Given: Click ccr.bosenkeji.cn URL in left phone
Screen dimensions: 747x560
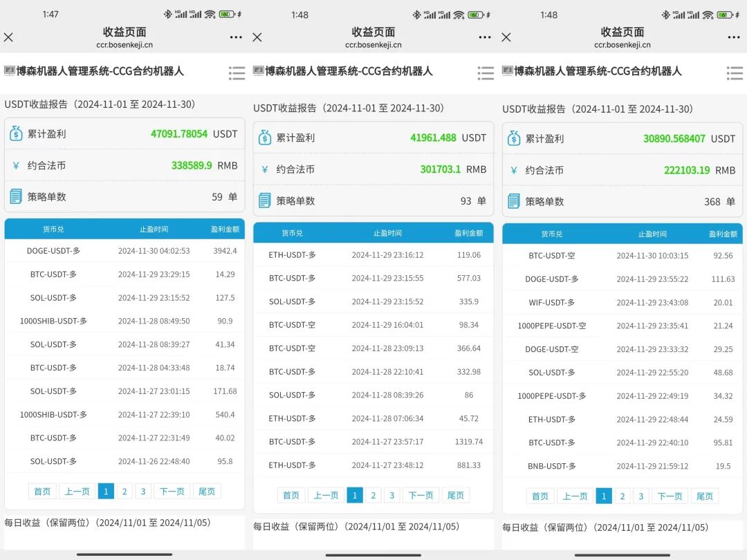Looking at the screenshot, I should click(x=124, y=45).
